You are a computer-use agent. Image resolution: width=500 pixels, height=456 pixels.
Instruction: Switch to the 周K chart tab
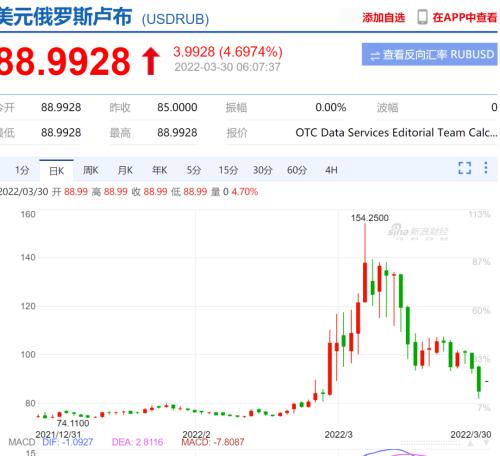point(91,170)
